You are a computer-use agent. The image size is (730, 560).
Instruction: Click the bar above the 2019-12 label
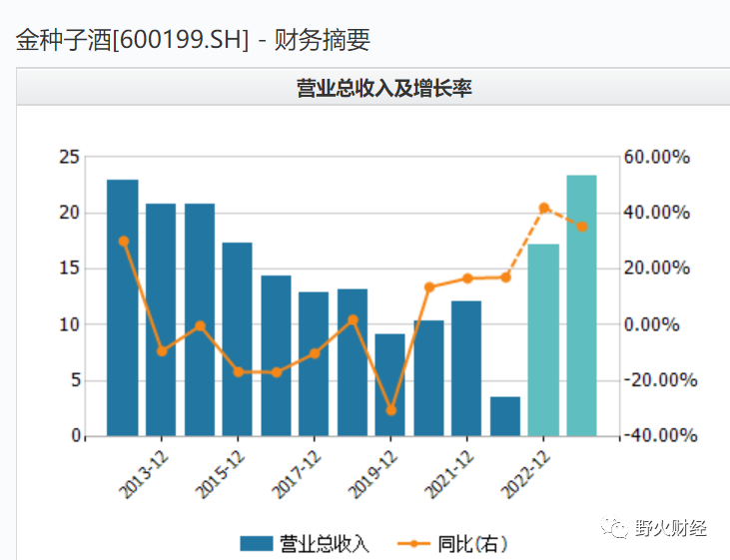pos(390,385)
